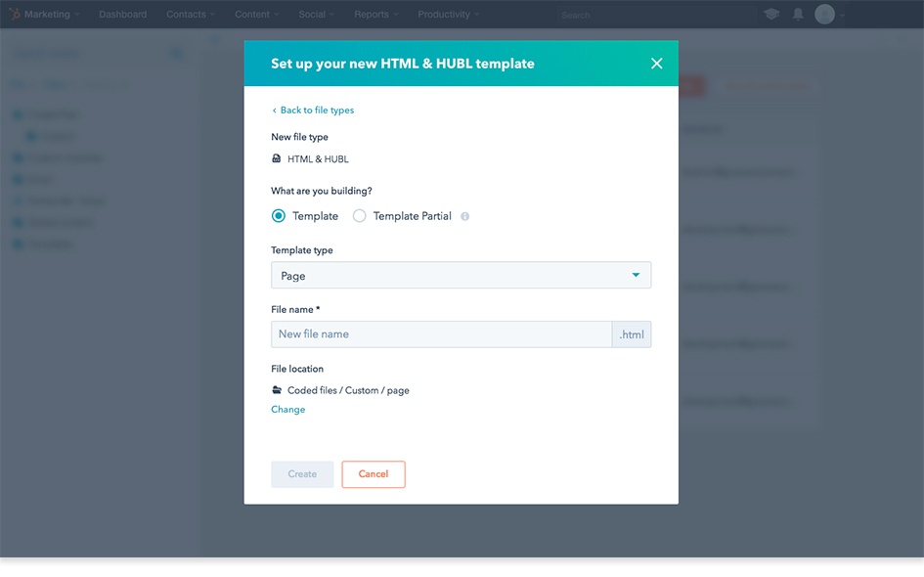924x577 pixels.
Task: Click the New file name field
Action: (x=441, y=334)
